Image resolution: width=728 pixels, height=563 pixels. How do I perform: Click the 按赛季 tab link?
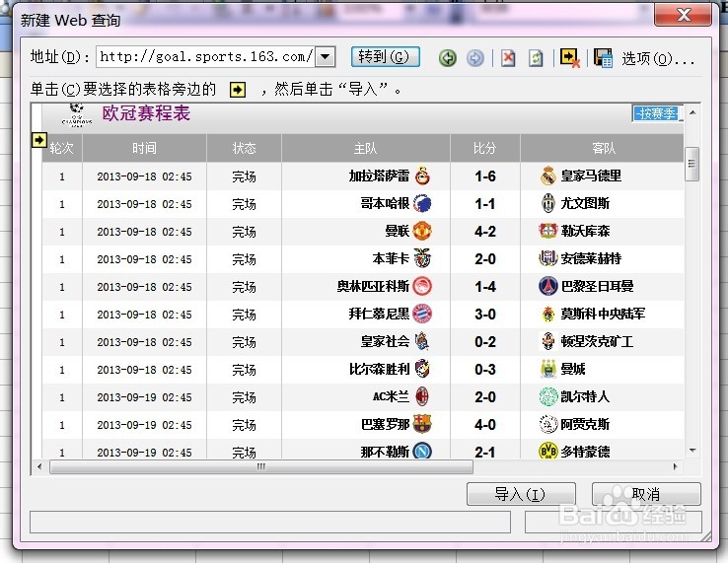point(657,112)
